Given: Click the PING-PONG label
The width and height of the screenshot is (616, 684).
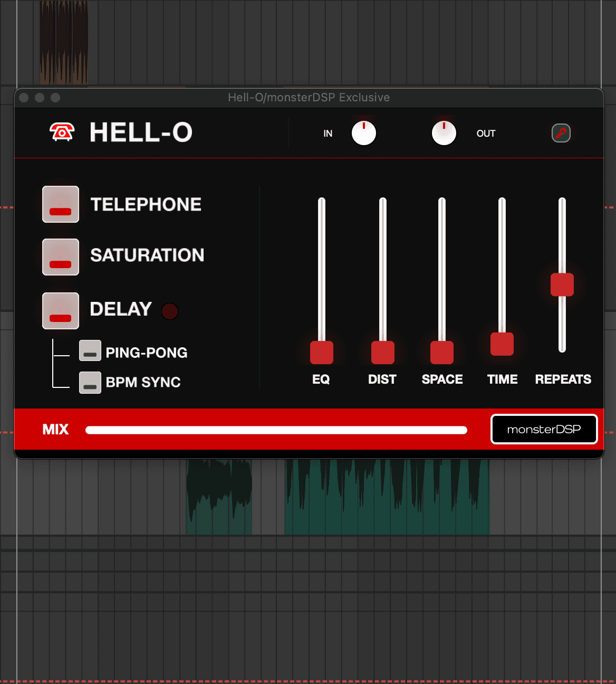Looking at the screenshot, I should [147, 353].
